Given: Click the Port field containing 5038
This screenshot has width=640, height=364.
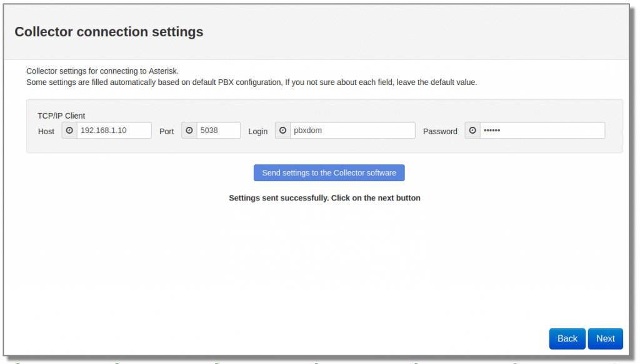Looking at the screenshot, I should 217,130.
